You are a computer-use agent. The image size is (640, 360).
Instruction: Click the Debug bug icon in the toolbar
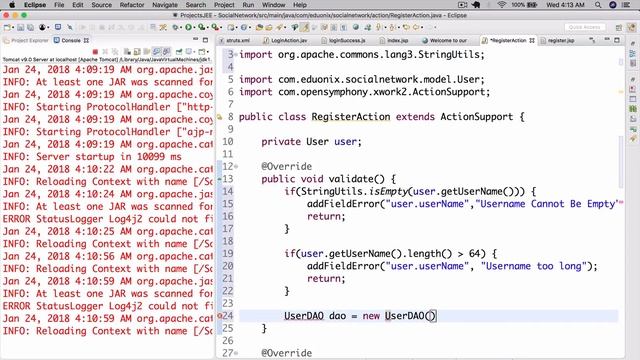pyautogui.click(x=175, y=27)
